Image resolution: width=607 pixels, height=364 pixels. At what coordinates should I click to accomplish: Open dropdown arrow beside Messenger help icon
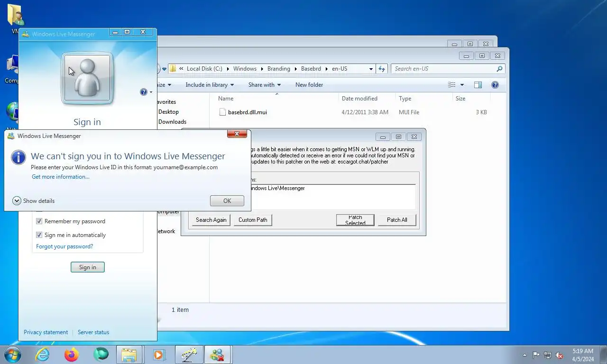[x=151, y=92]
